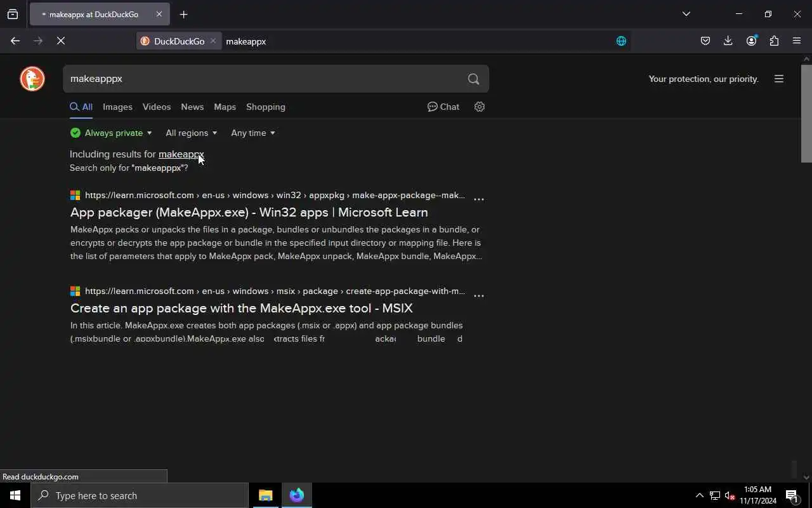Follow the corrected makeappx link
The width and height of the screenshot is (812, 508).
point(181,154)
